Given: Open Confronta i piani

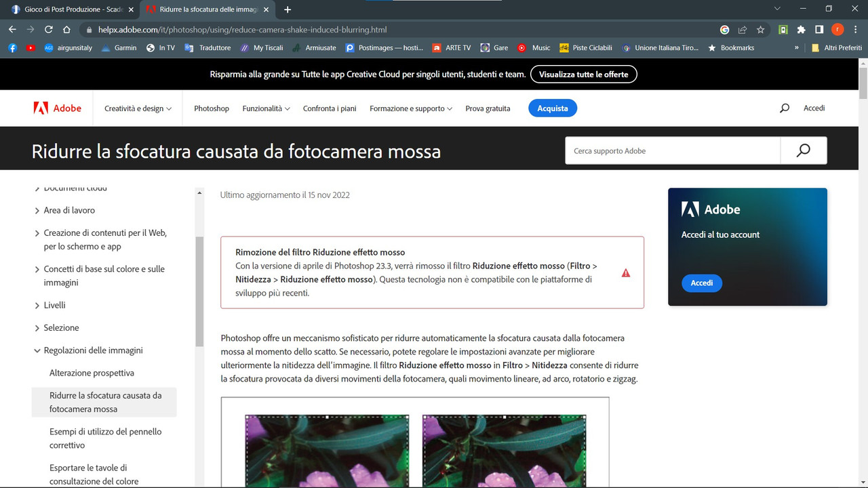Looking at the screenshot, I should click(x=330, y=108).
